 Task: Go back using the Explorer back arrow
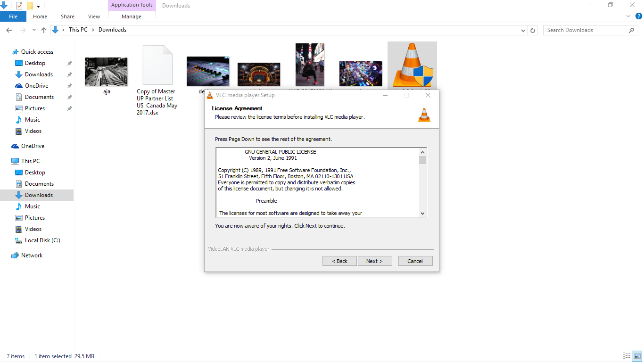pyautogui.click(x=8, y=30)
